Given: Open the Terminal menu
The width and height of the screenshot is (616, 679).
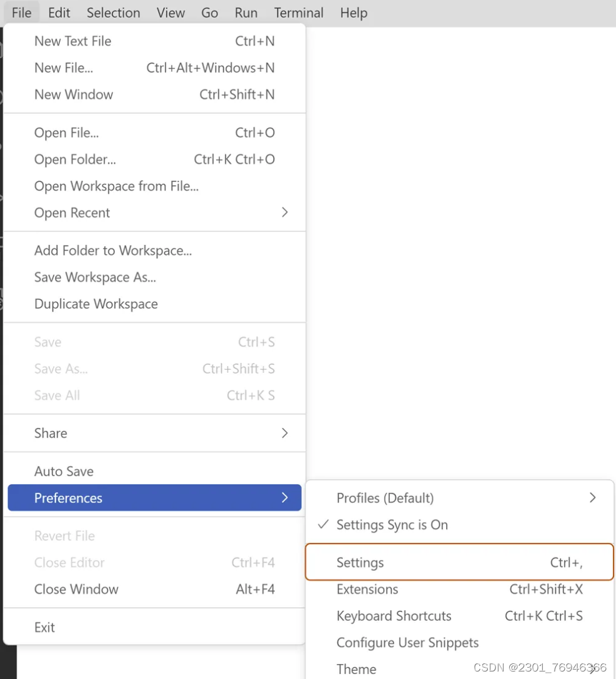Looking at the screenshot, I should 299,12.
